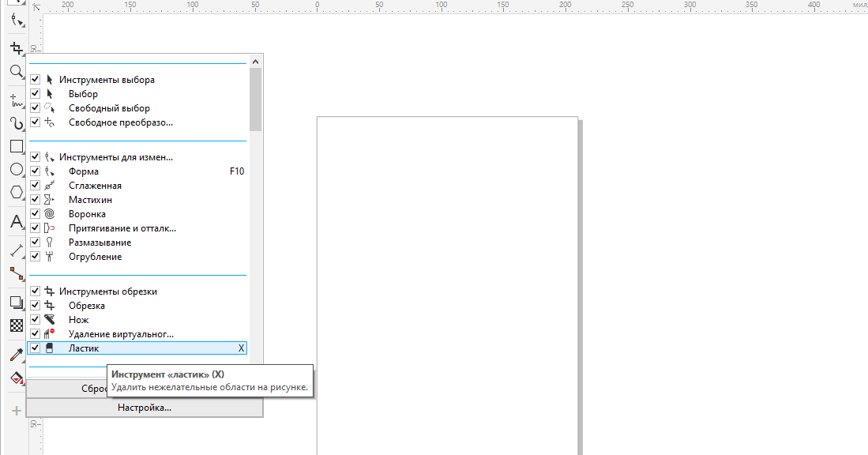Select the Transparency checkerboard tool
Viewport: 868px width, 455px height.
coord(17,325)
